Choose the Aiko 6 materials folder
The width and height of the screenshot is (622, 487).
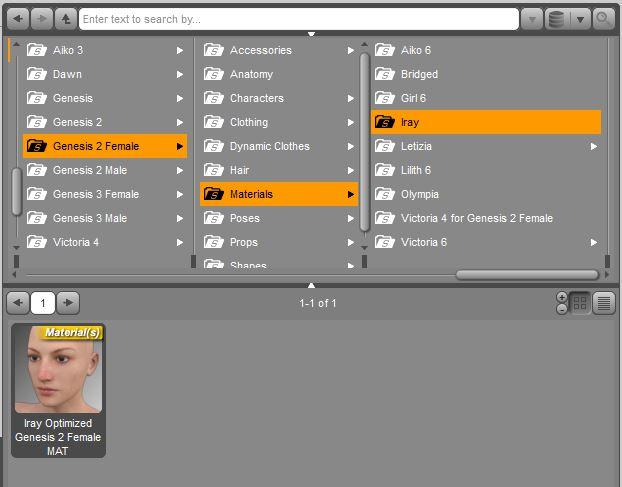point(486,50)
